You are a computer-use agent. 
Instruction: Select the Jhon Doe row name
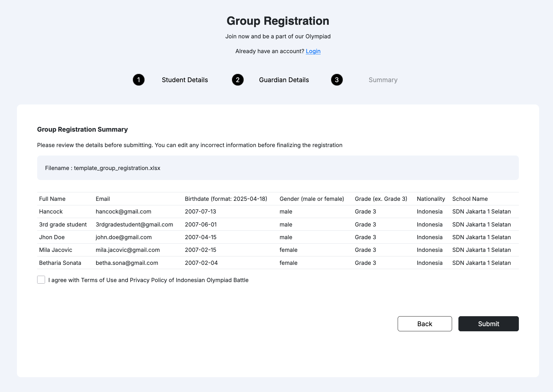click(52, 237)
